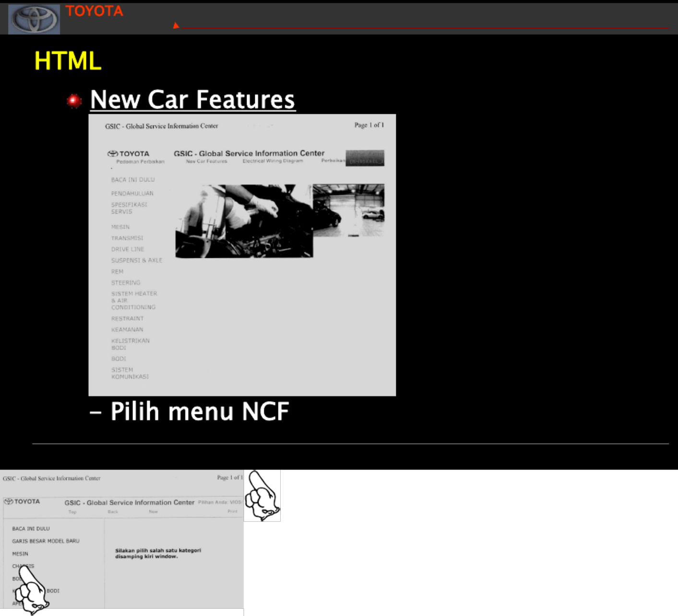Click the red bullet before New Car Features
The height and width of the screenshot is (616, 678).
[x=74, y=100]
